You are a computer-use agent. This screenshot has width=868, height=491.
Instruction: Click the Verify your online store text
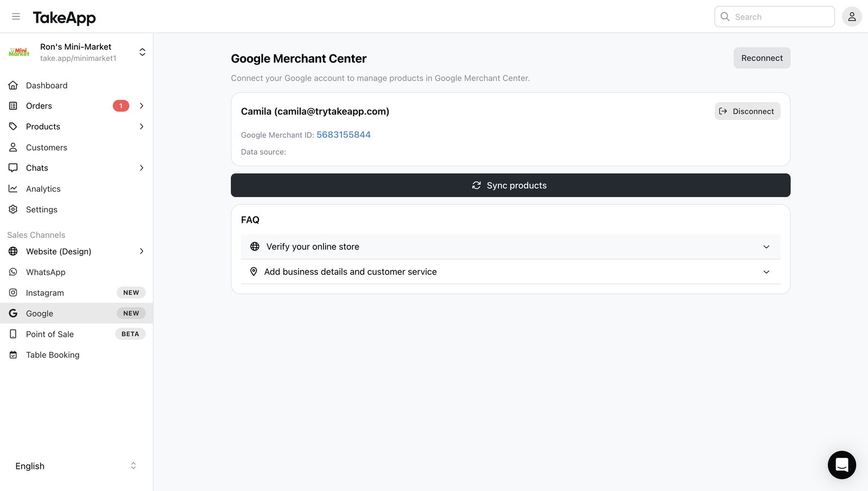(x=313, y=247)
